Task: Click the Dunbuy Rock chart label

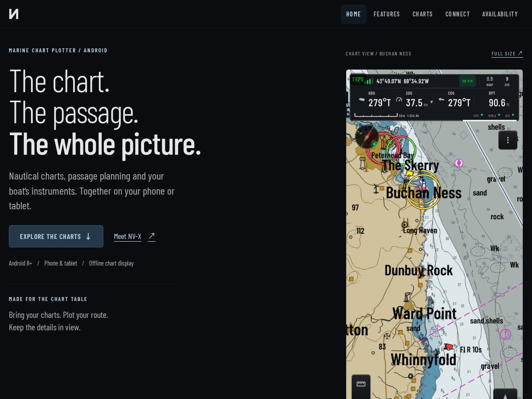Action: click(419, 270)
